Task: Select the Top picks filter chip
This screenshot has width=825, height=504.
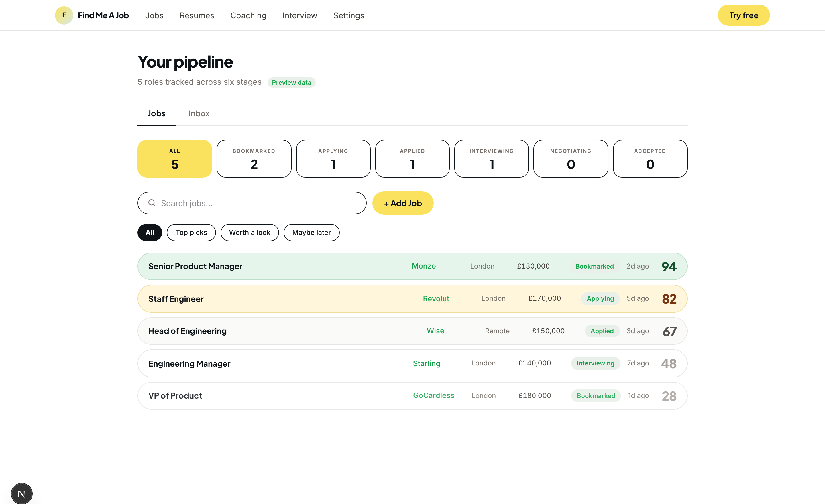Action: tap(191, 233)
